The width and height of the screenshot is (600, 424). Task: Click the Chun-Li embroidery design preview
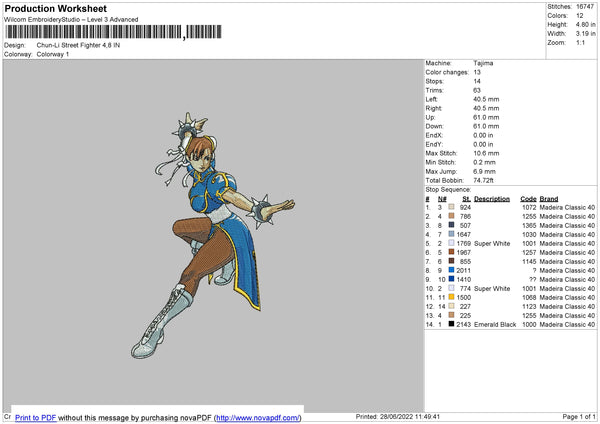(x=213, y=236)
